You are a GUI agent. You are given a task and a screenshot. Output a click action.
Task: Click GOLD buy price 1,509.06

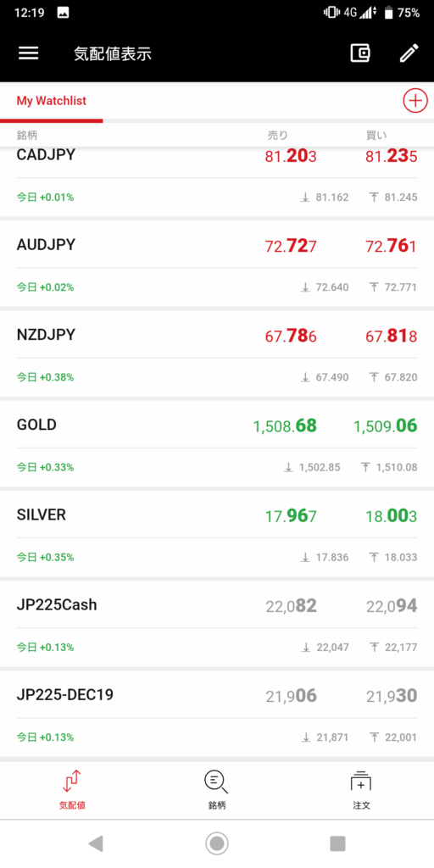click(386, 426)
